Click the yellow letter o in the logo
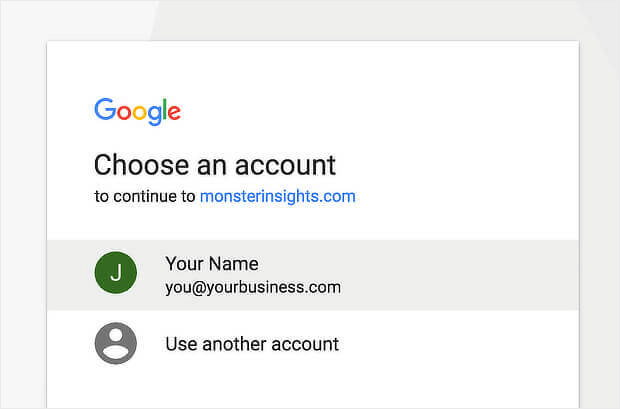Screen dimensions: 620x409 (x=138, y=112)
